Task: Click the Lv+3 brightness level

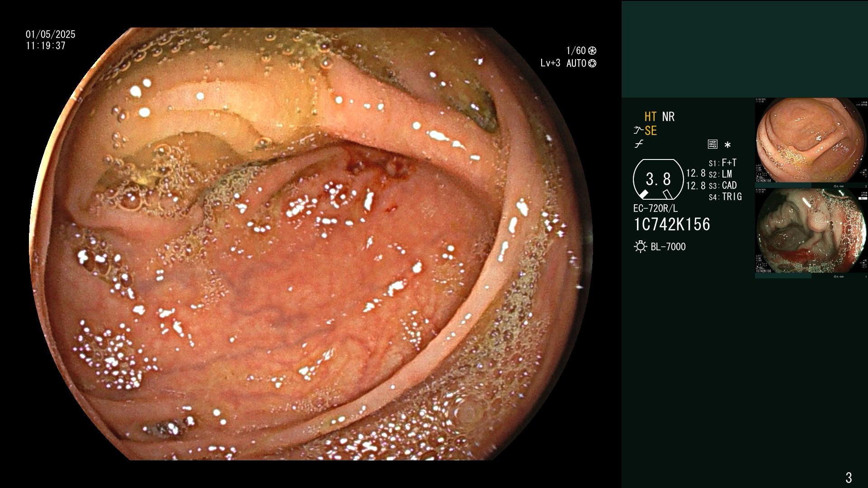Action: (x=550, y=63)
